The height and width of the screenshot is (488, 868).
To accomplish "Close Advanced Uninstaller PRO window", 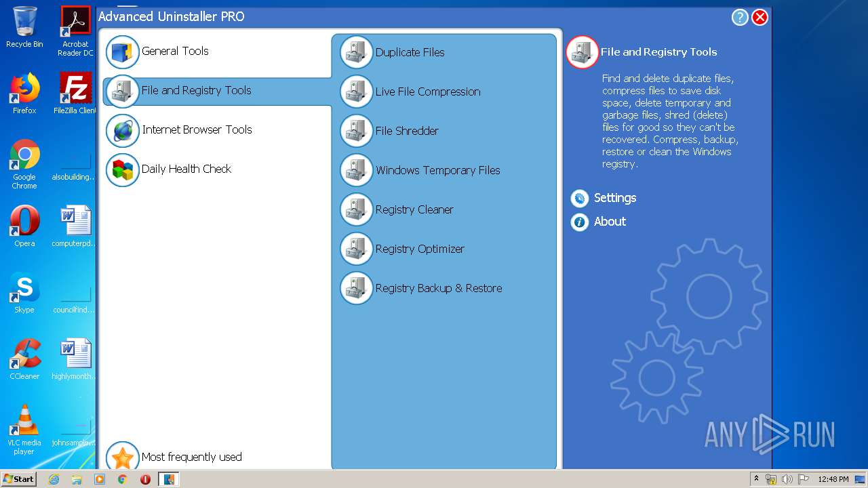I will [x=760, y=18].
